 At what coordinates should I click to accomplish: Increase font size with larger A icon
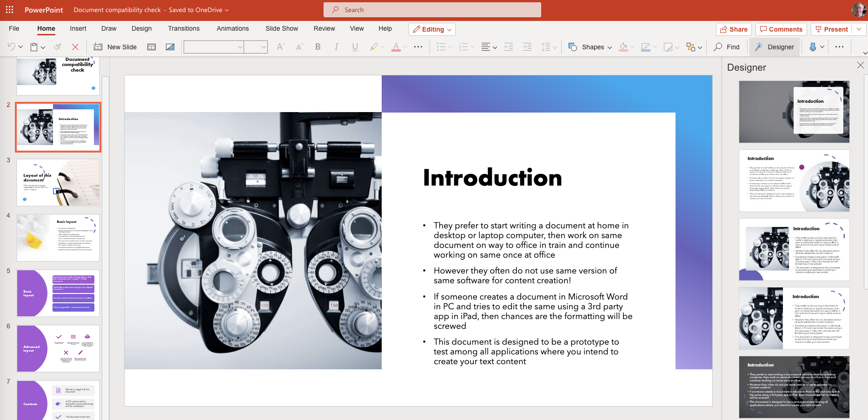280,47
